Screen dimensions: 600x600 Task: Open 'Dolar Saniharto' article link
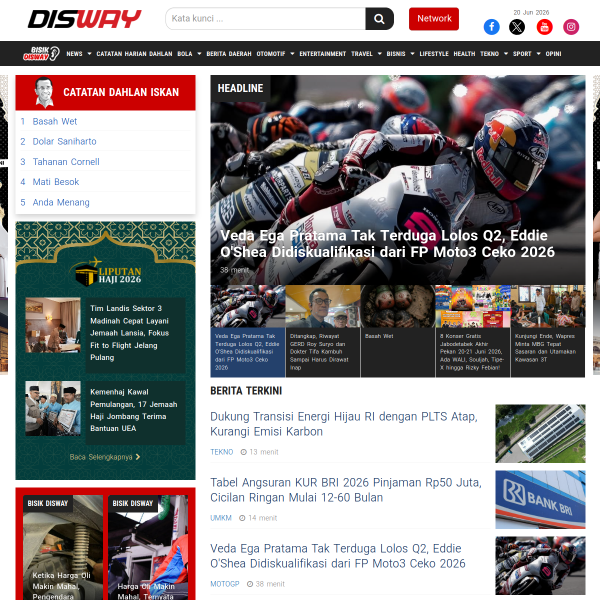[64, 142]
